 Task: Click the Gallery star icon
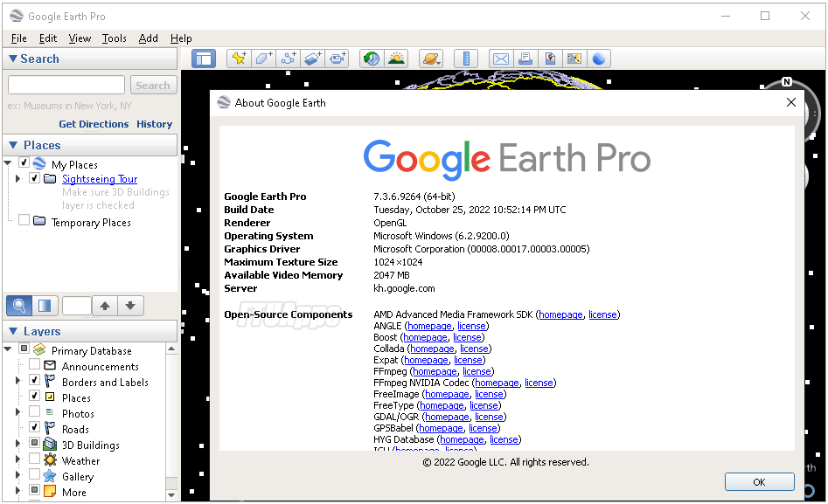coord(50,475)
